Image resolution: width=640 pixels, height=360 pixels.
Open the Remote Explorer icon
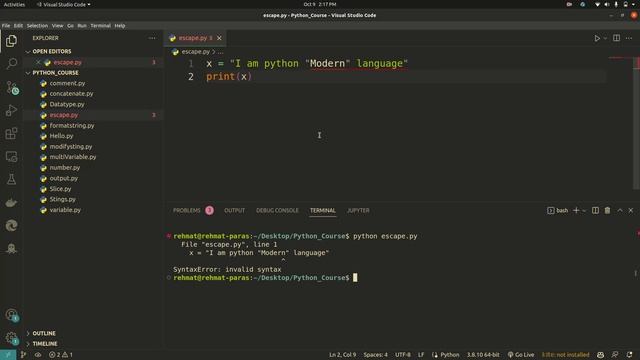[x=11, y=157]
